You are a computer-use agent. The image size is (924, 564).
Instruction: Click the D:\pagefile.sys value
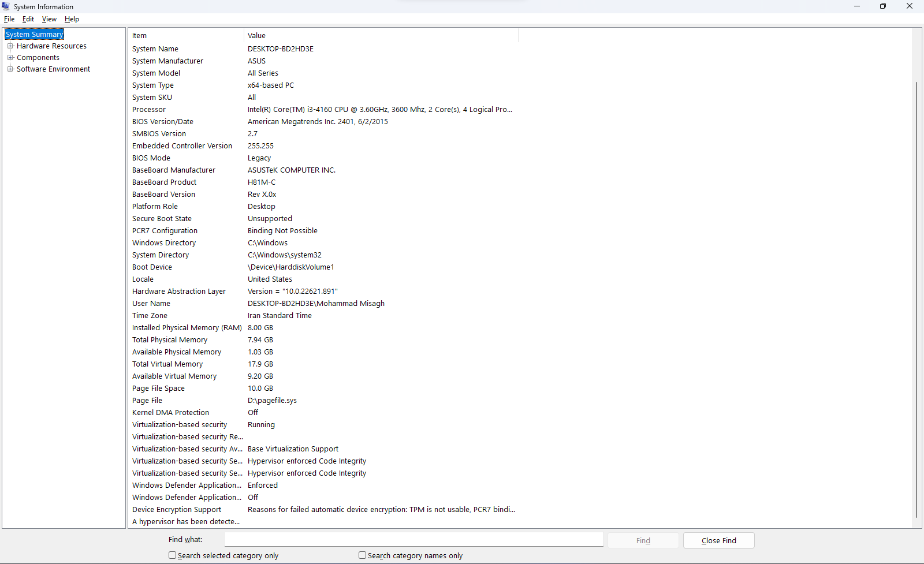(x=272, y=401)
